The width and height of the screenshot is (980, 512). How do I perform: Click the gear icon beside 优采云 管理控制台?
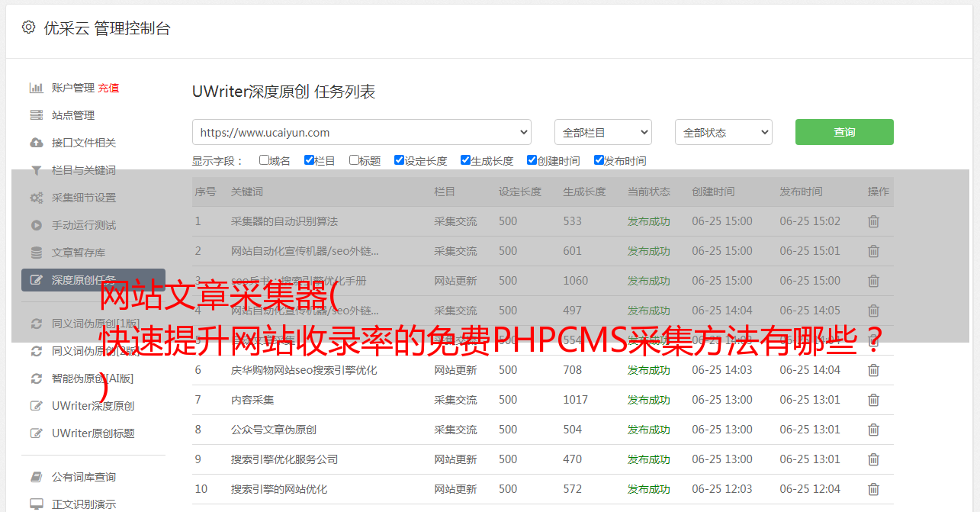(28, 27)
